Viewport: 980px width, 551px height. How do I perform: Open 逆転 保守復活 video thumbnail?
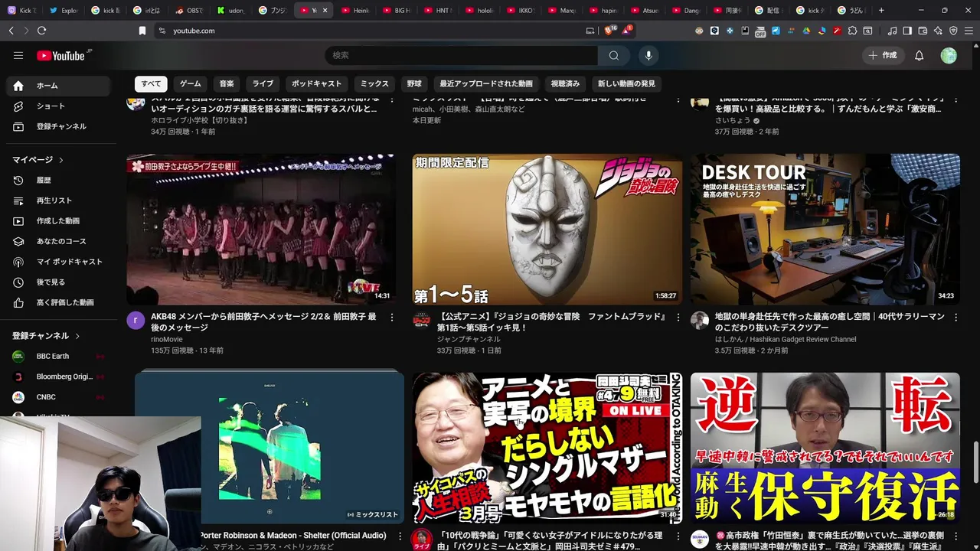(x=825, y=447)
